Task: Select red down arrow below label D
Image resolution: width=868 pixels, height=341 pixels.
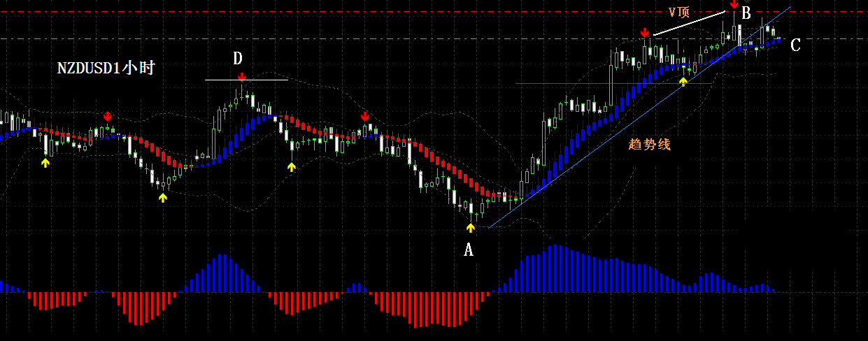Action: click(x=241, y=76)
